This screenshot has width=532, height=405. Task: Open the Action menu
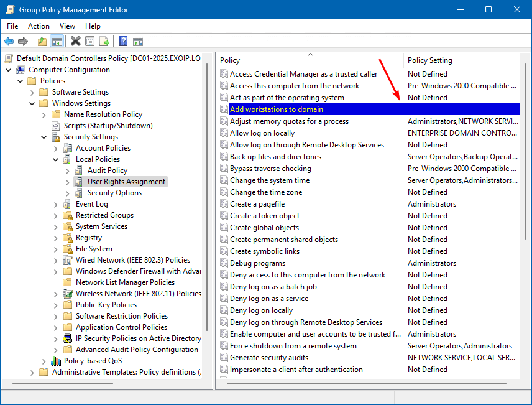pyautogui.click(x=39, y=26)
